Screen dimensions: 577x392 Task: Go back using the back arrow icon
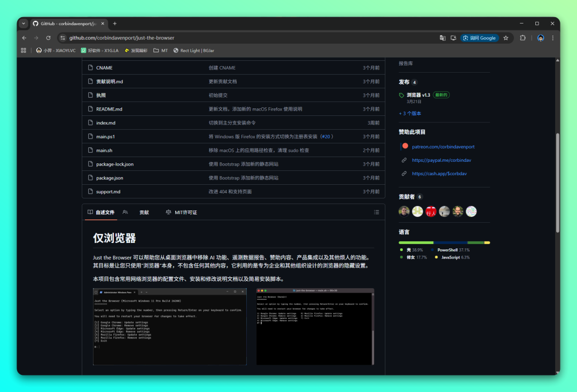click(24, 38)
